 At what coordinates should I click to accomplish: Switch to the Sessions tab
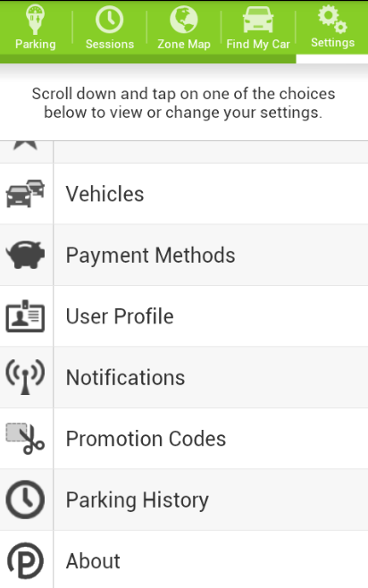(x=110, y=29)
